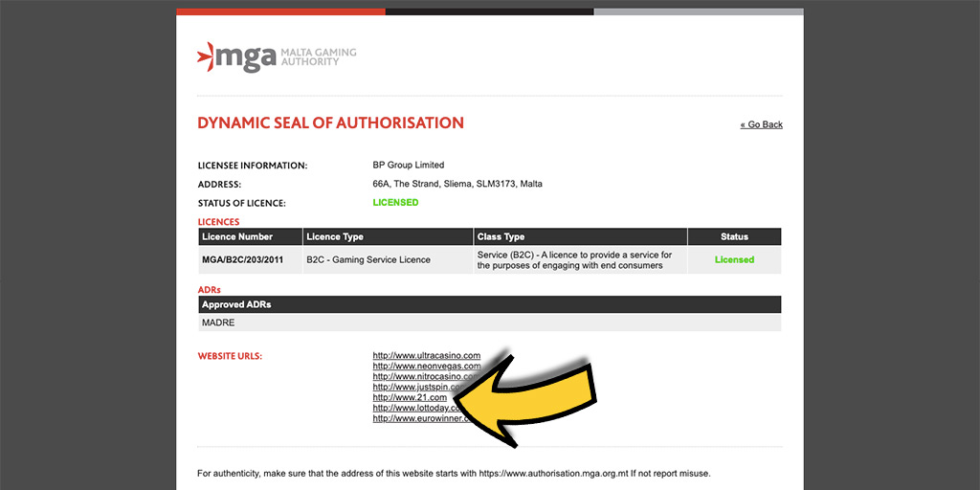Click the WEBSITE URLS label
This screenshot has width=980, height=490.
pos(230,356)
